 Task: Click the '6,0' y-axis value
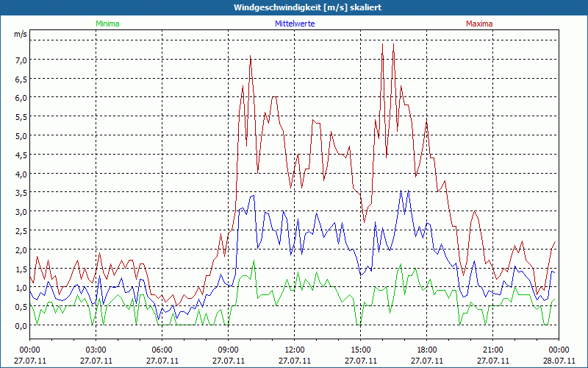pos(21,98)
